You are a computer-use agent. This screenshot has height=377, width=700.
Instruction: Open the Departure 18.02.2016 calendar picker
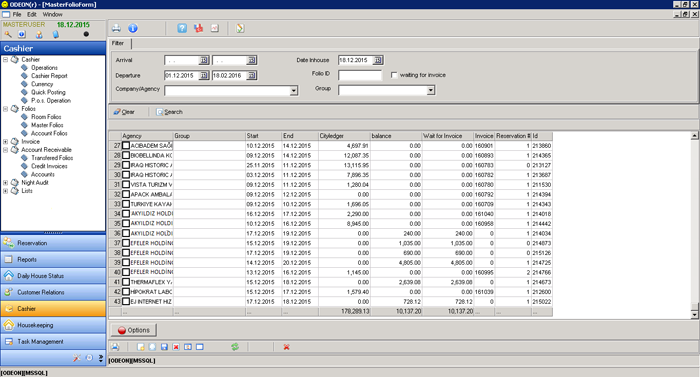pos(252,75)
